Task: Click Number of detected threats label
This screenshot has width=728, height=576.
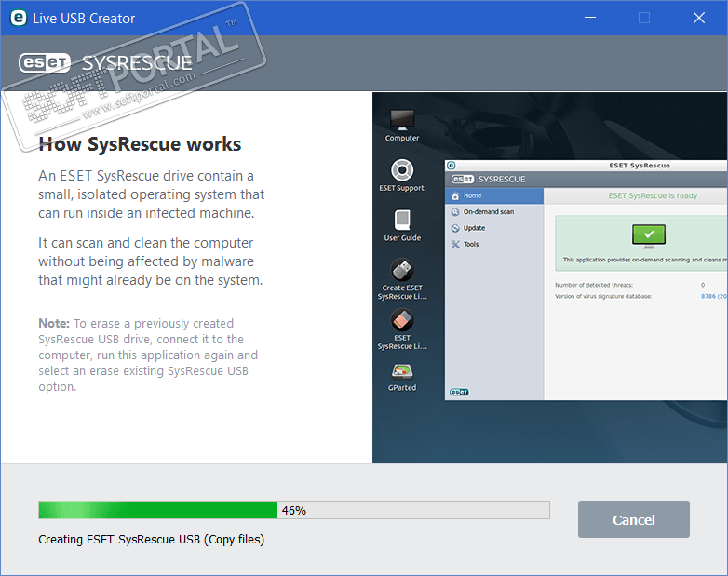Action: click(x=594, y=285)
